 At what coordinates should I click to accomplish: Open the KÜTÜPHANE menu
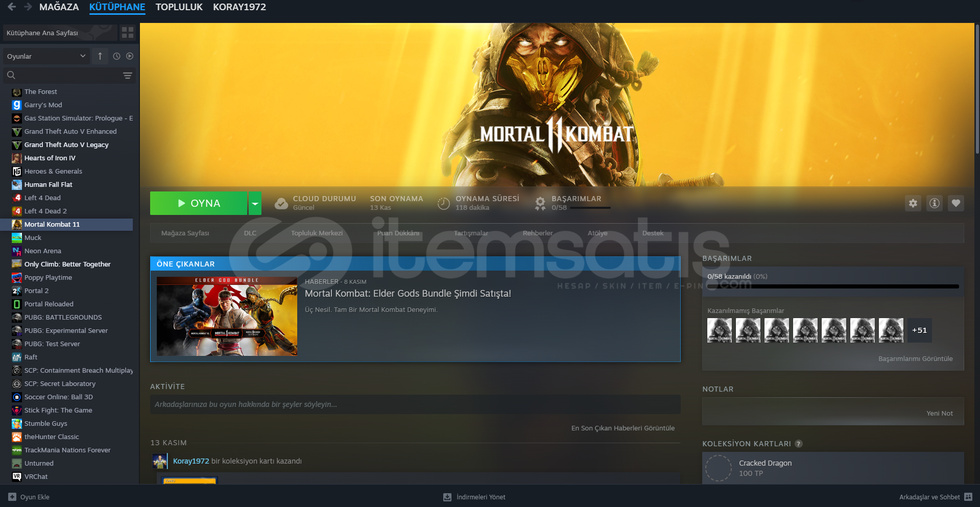point(117,7)
